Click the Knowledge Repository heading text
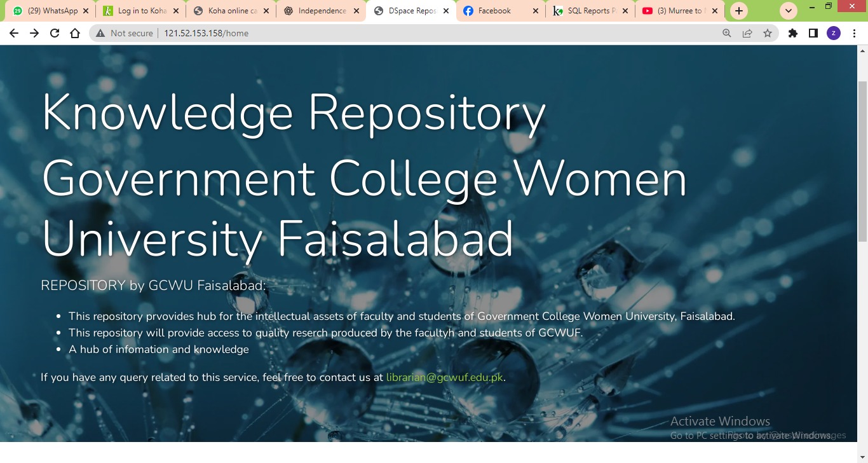This screenshot has width=868, height=463. tap(294, 113)
